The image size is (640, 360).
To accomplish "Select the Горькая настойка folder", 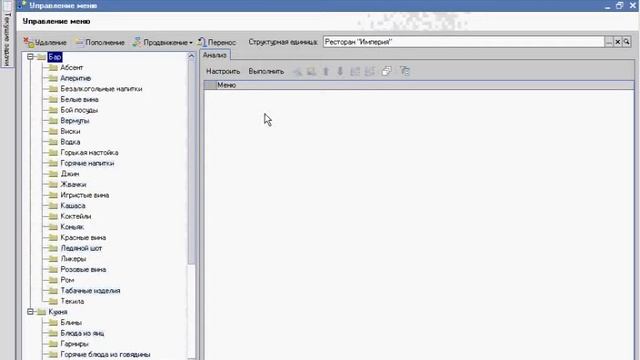I will point(89,153).
